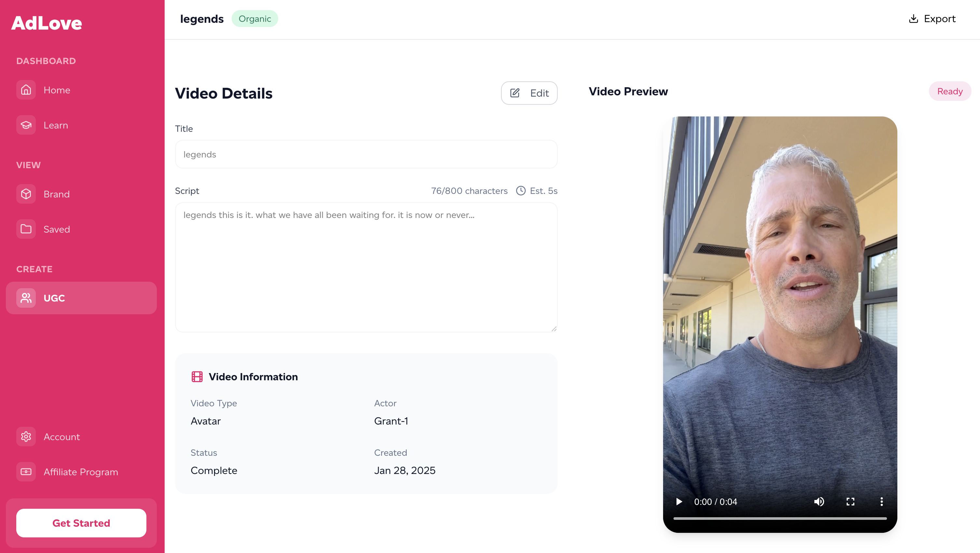Screen dimensions: 980x553
Task: Click the 'legends' page title in header
Action: [202, 19]
